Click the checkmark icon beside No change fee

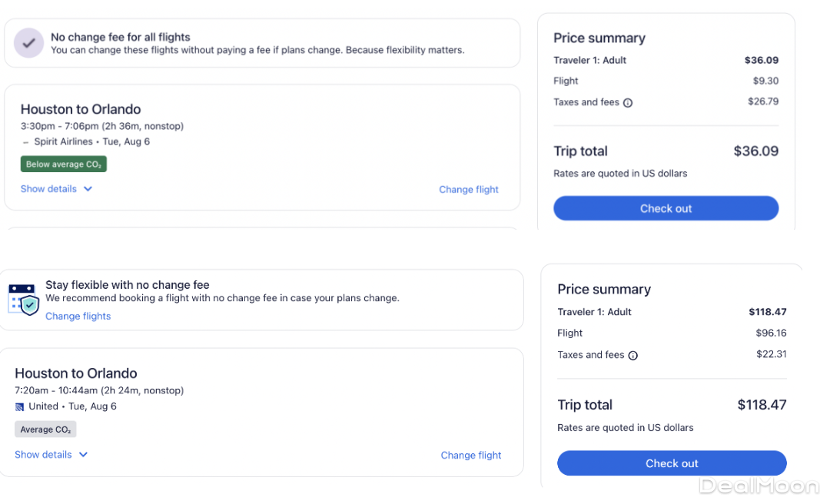[x=28, y=44]
